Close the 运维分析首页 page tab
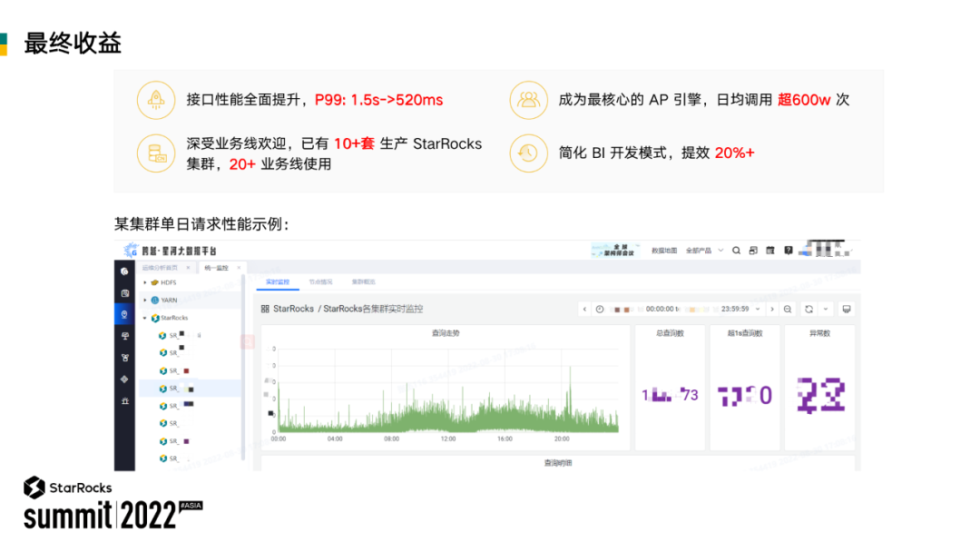Image resolution: width=980 pixels, height=552 pixels. (x=188, y=268)
